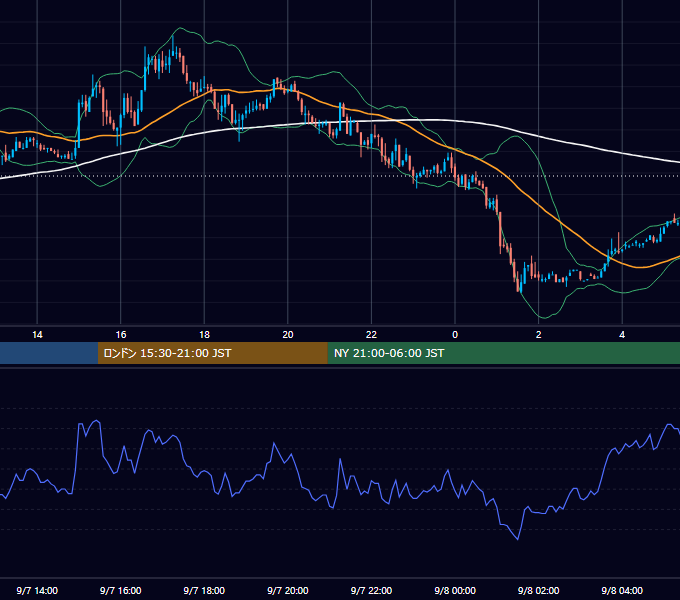This screenshot has width=680, height=600.
Task: Click the 16 hour axis label
Action: coord(121,335)
